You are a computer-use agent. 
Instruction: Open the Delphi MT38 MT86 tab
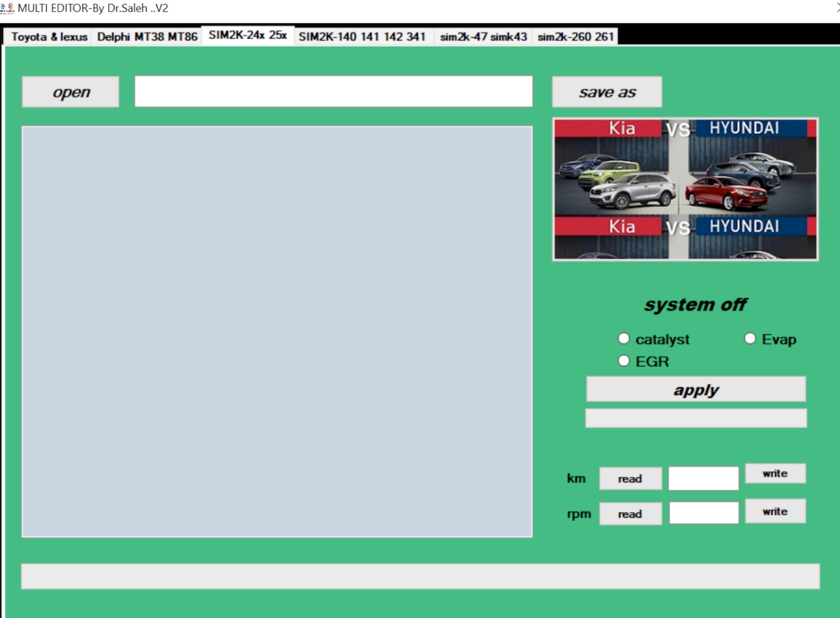[x=147, y=37]
